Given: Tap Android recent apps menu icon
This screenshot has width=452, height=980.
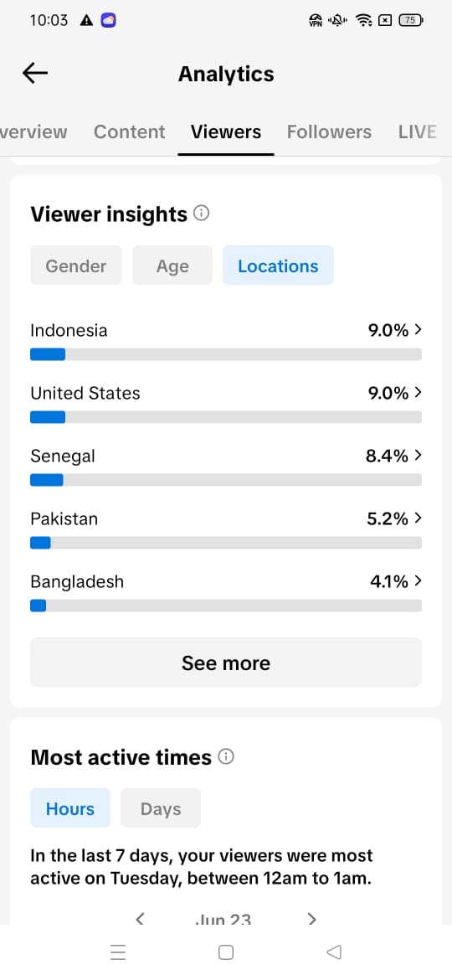Looking at the screenshot, I should 118,952.
